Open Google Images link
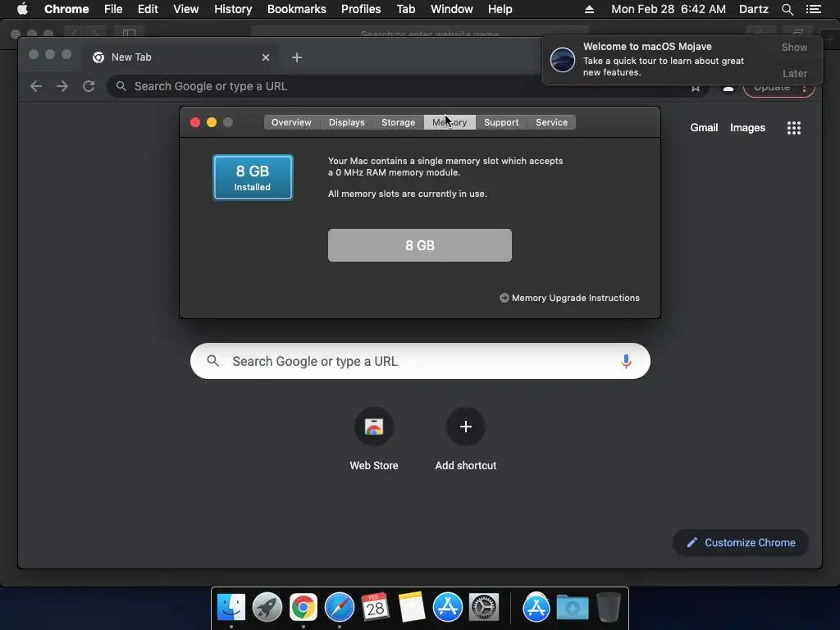The height and width of the screenshot is (630, 840). (747, 127)
